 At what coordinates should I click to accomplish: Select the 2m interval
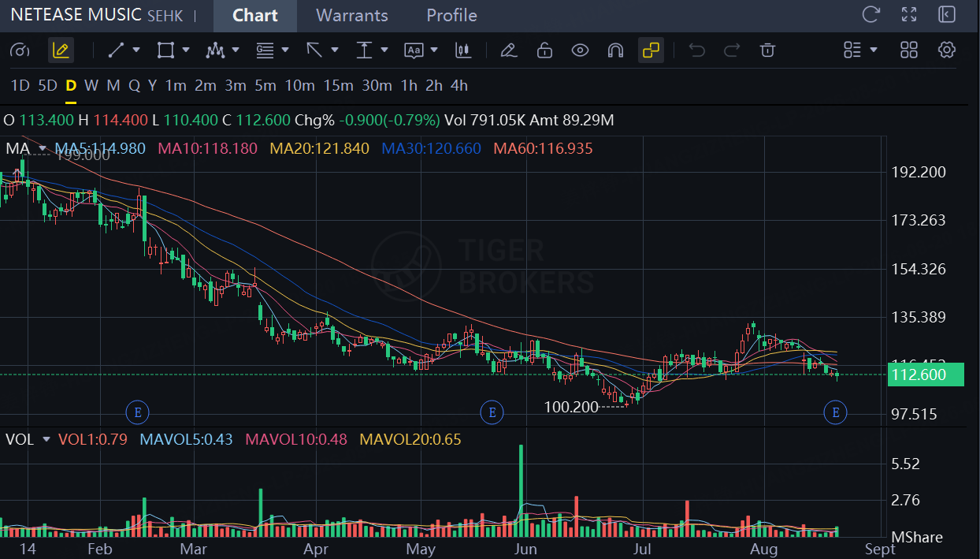tap(206, 85)
